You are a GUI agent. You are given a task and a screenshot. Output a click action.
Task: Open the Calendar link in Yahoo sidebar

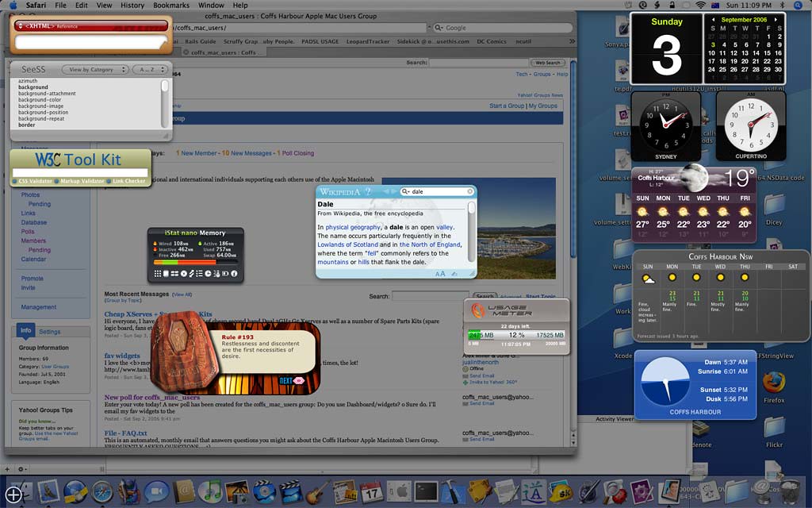[33, 260]
